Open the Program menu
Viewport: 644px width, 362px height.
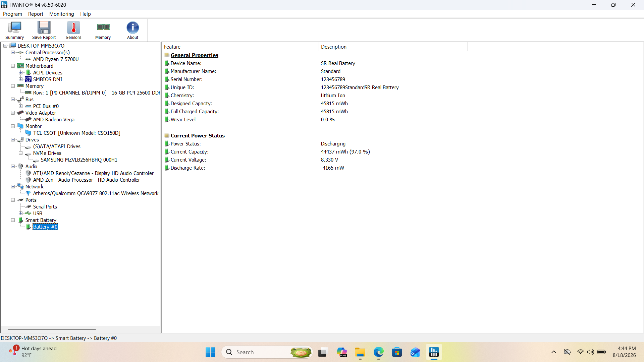[12, 14]
